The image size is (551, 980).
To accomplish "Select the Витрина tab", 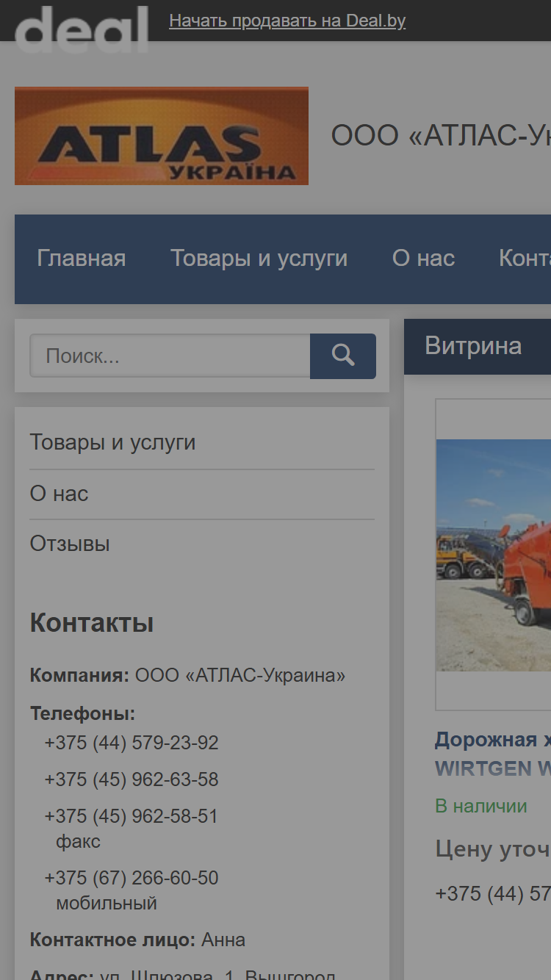I will pos(473,346).
